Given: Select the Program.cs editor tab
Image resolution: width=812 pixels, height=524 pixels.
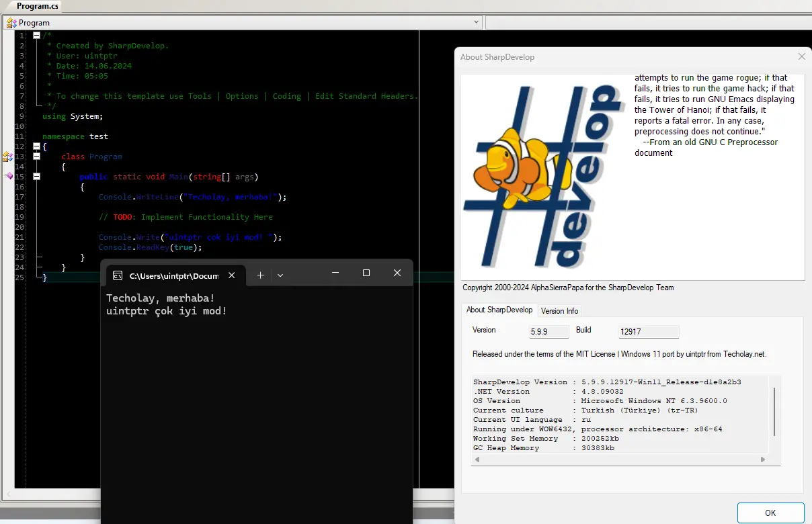Looking at the screenshot, I should tap(38, 6).
